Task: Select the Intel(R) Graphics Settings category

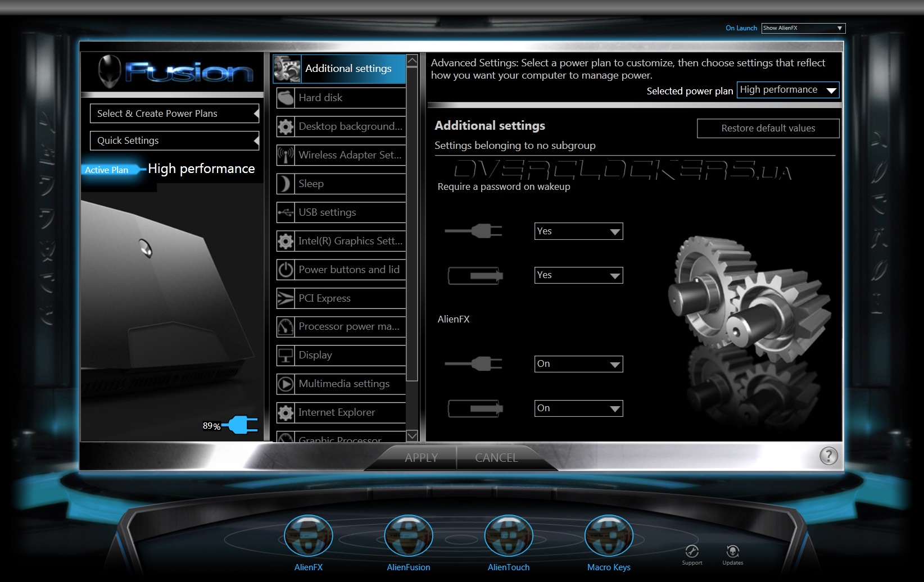Action: point(341,241)
